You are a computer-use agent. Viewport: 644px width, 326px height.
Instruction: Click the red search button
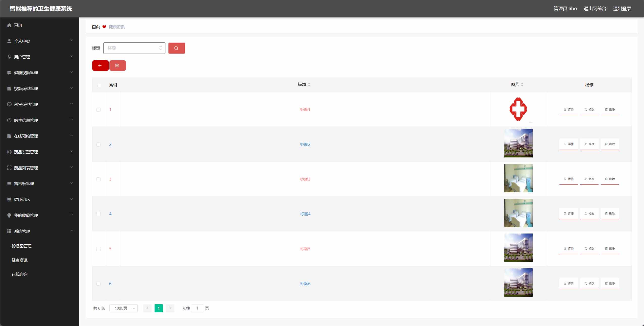177,48
